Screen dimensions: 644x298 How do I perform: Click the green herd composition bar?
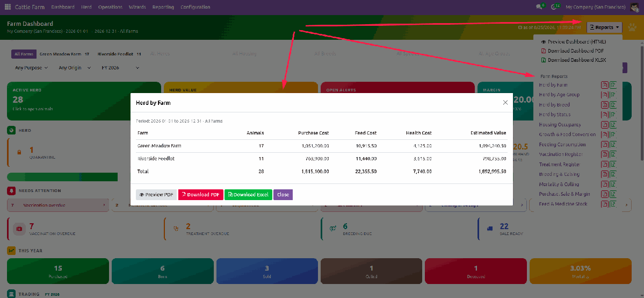tap(62, 177)
